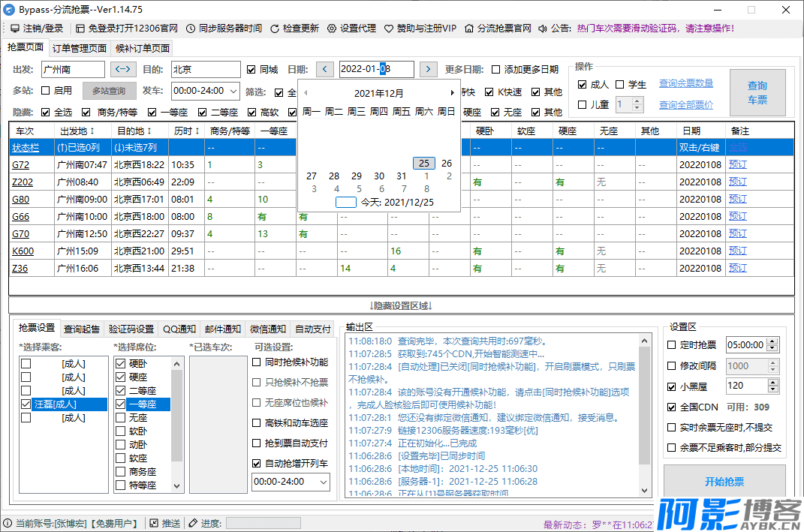Expand the 00:00-24:00 auto-add train dropdown
The height and width of the screenshot is (532, 804).
tap(322, 482)
